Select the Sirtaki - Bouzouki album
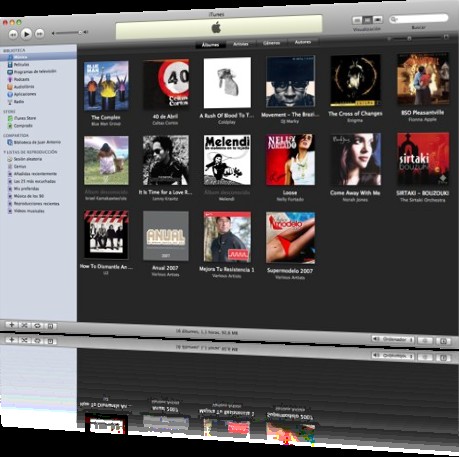This screenshot has width=459, height=457. pos(423,159)
